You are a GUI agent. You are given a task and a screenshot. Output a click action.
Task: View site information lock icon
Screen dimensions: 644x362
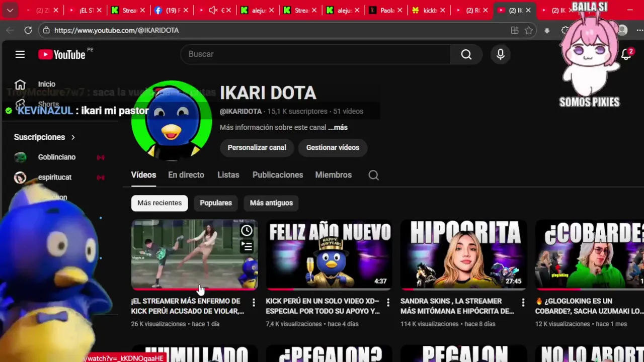click(46, 30)
